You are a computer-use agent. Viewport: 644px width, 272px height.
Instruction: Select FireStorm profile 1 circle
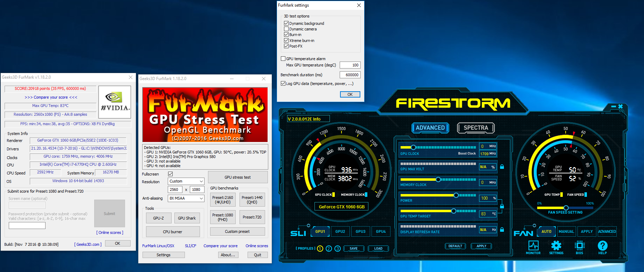(x=320, y=249)
